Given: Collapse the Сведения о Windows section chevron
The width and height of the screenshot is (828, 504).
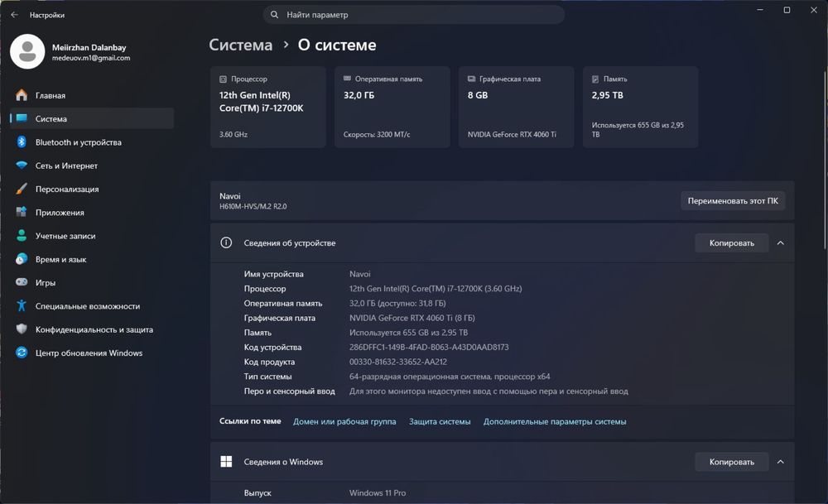Looking at the screenshot, I should (x=781, y=462).
